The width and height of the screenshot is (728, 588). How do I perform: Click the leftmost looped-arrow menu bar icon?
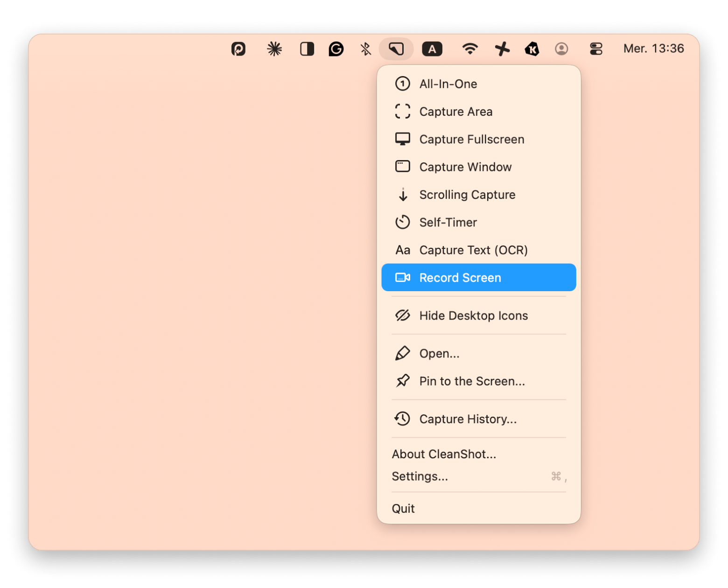(238, 49)
